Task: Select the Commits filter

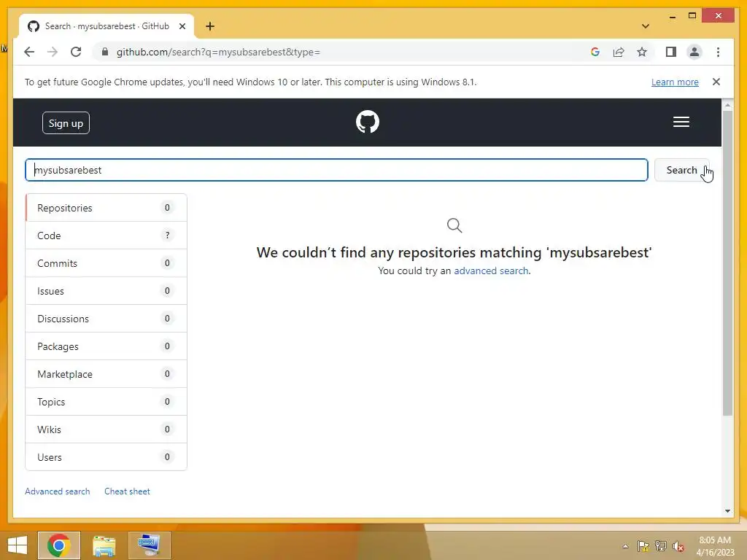Action: (x=107, y=262)
